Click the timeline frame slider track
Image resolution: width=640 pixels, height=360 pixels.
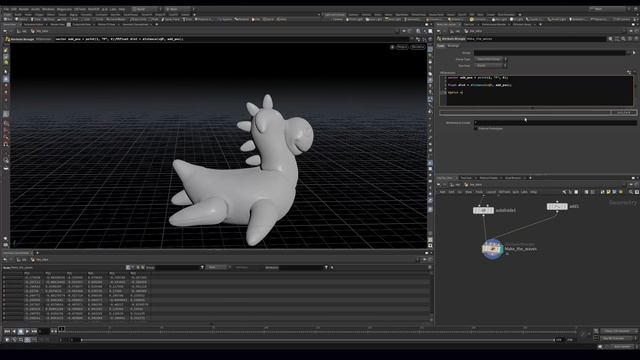click(318, 331)
